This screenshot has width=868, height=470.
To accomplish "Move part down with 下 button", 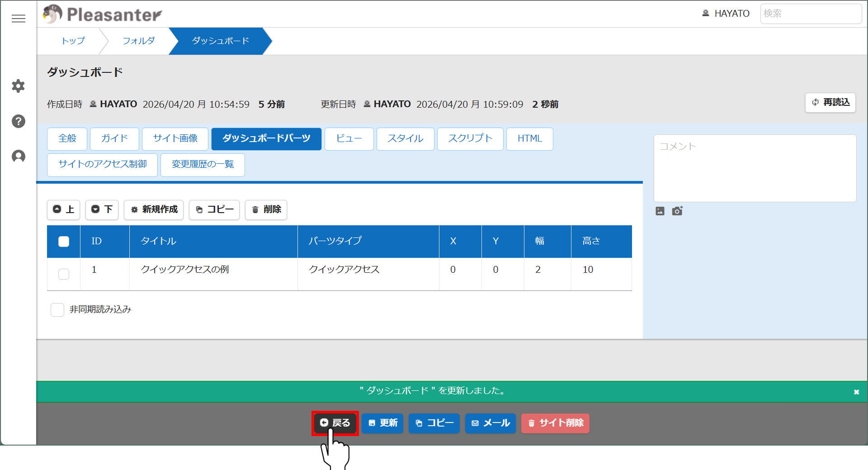I will click(x=102, y=209).
